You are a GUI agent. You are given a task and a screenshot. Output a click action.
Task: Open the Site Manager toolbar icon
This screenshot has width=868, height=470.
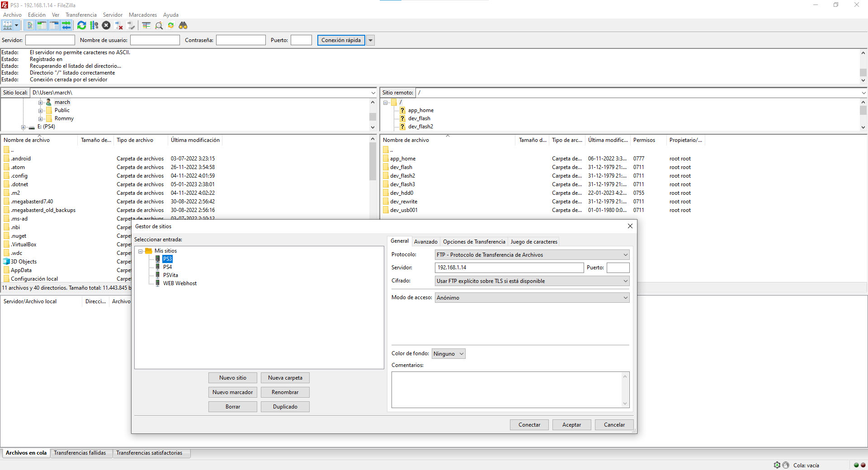(x=8, y=25)
